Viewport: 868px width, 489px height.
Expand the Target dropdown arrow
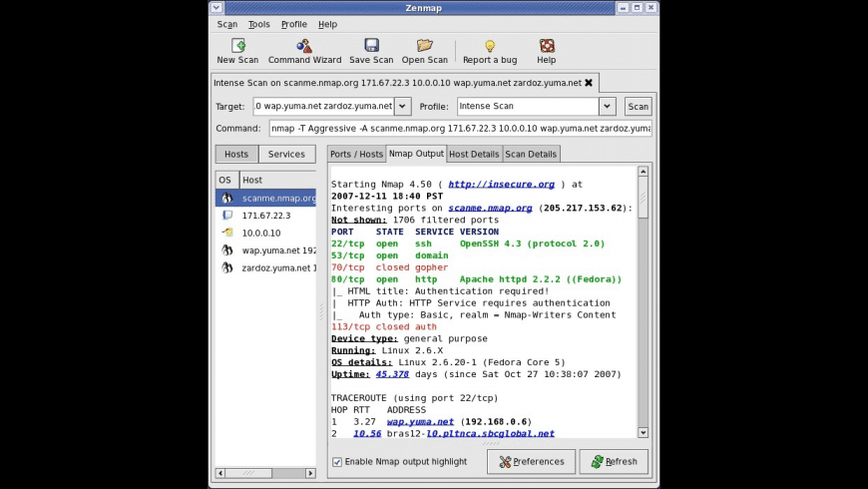[x=402, y=107]
